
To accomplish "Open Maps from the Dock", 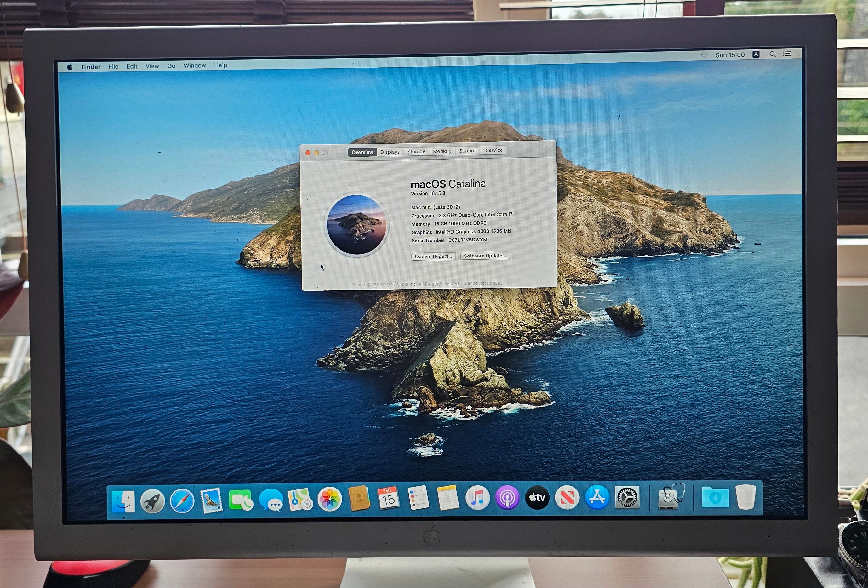I will pos(300,499).
